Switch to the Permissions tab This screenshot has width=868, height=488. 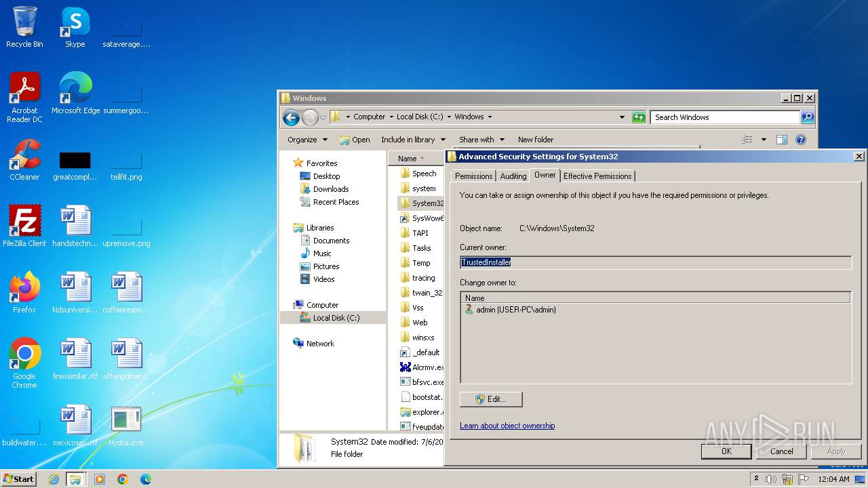click(473, 176)
